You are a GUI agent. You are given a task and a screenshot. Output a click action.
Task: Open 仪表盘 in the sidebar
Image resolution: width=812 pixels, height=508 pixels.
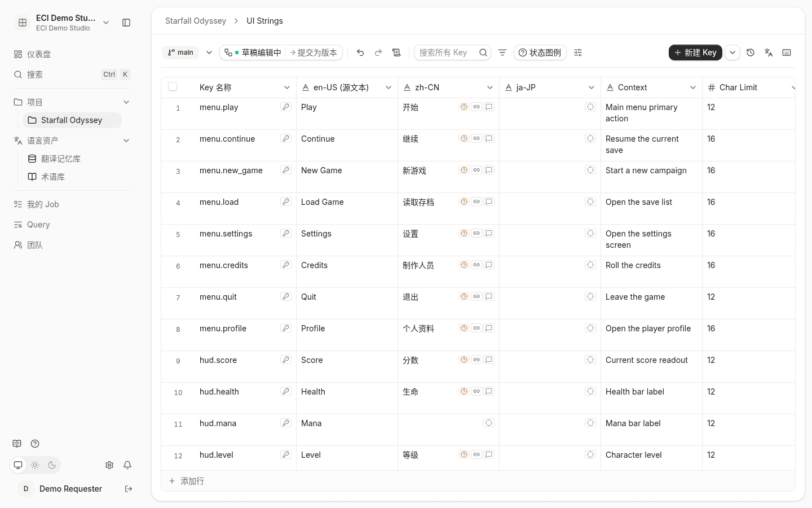tap(72, 54)
